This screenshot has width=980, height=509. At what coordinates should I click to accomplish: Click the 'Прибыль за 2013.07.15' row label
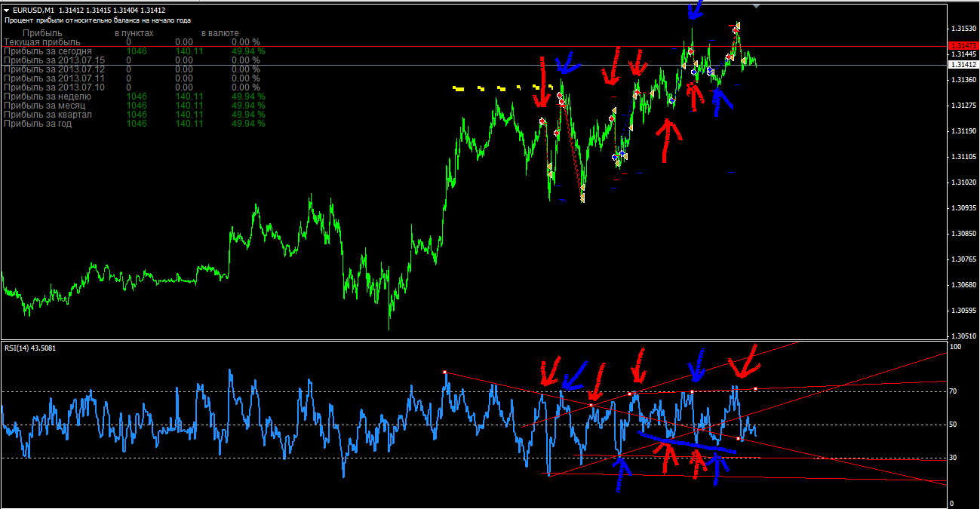pyautogui.click(x=54, y=60)
